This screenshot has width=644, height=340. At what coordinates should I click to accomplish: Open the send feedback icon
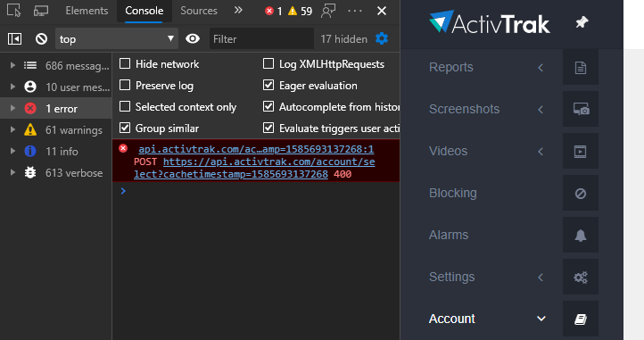[x=328, y=11]
